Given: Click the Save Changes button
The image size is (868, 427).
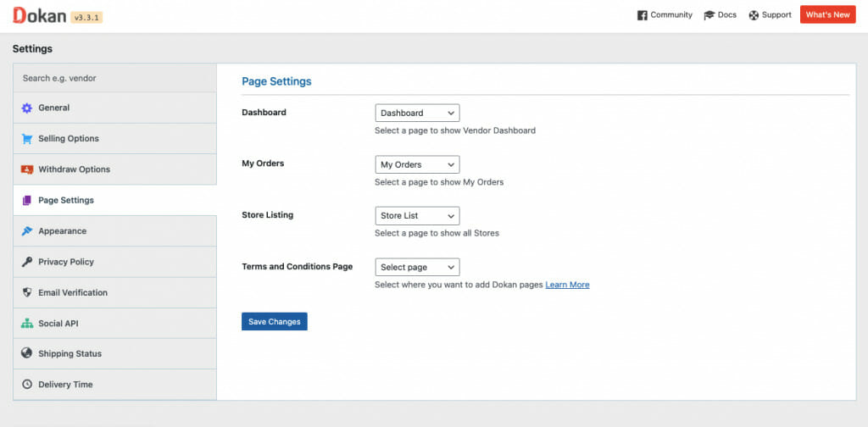Looking at the screenshot, I should (274, 322).
